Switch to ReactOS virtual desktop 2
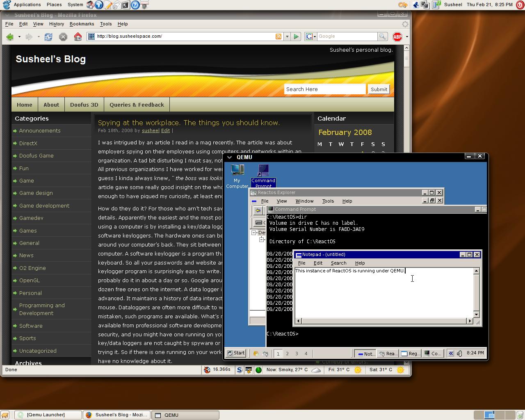This screenshot has width=525, height=420. click(x=287, y=354)
